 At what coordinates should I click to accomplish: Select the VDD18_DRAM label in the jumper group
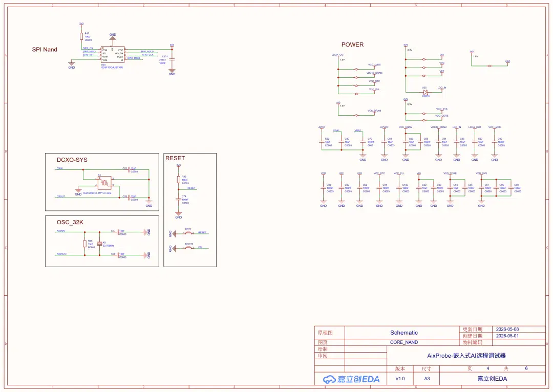click(374, 73)
